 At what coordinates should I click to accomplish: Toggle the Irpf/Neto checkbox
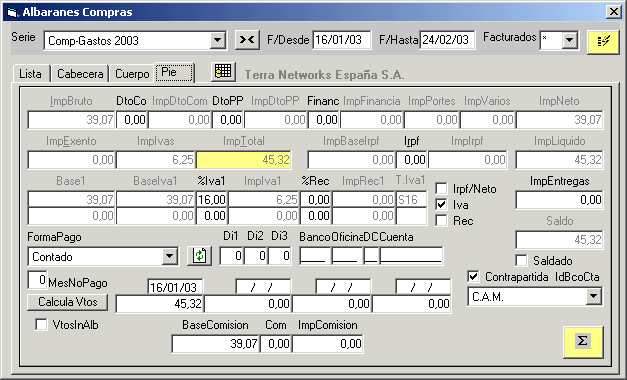[x=441, y=188]
